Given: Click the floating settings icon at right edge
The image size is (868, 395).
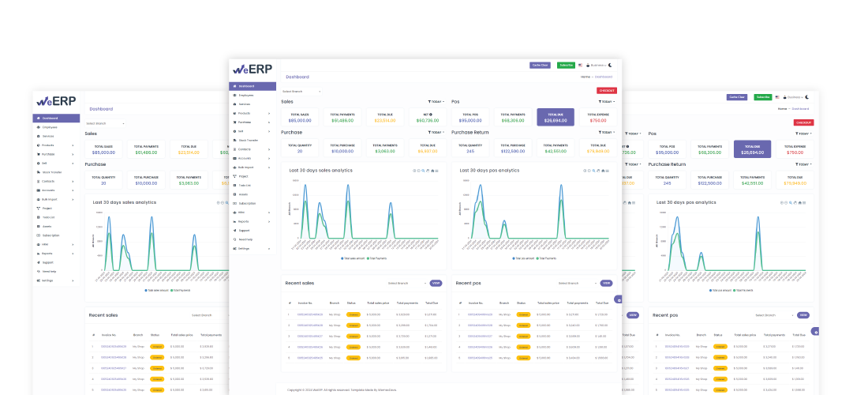Looking at the screenshot, I should pos(618,299).
